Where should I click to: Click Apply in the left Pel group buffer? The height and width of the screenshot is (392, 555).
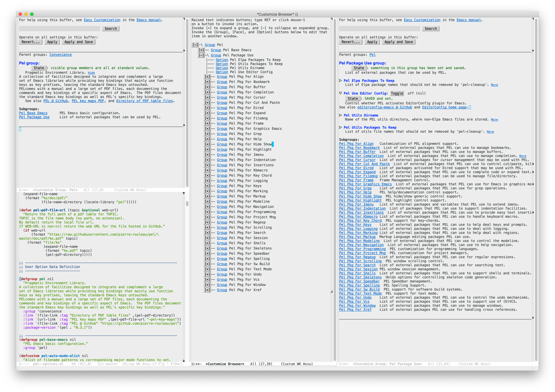click(52, 42)
